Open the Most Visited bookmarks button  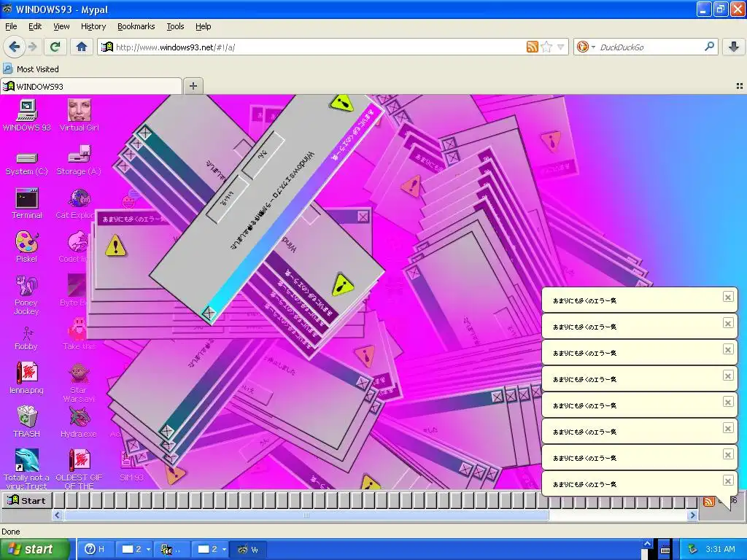click(31, 69)
